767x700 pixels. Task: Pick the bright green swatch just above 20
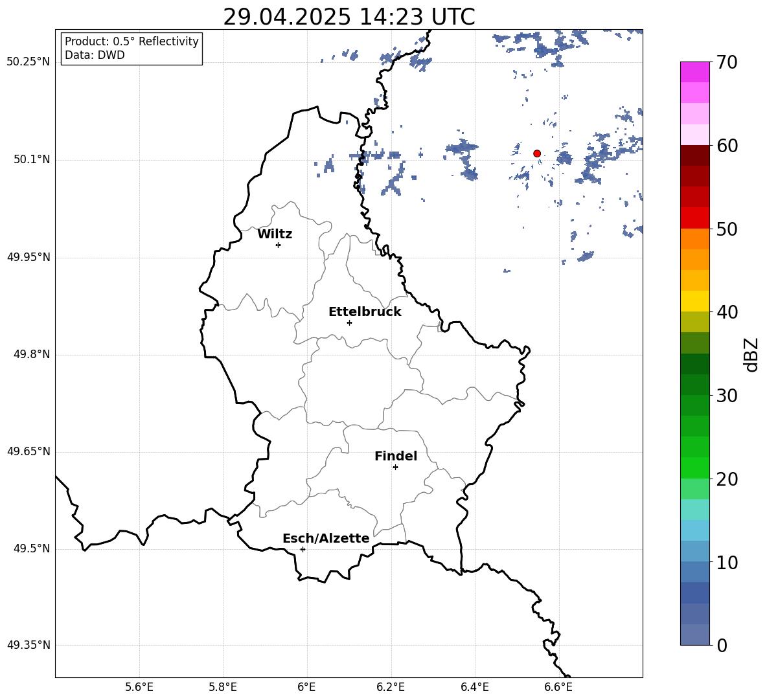[x=695, y=468]
